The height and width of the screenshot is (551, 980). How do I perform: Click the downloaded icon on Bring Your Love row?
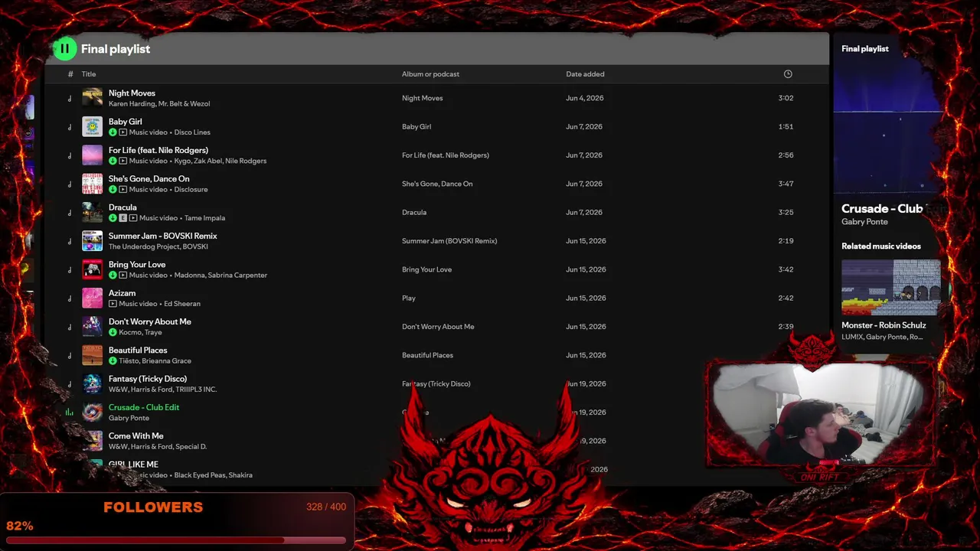[113, 275]
